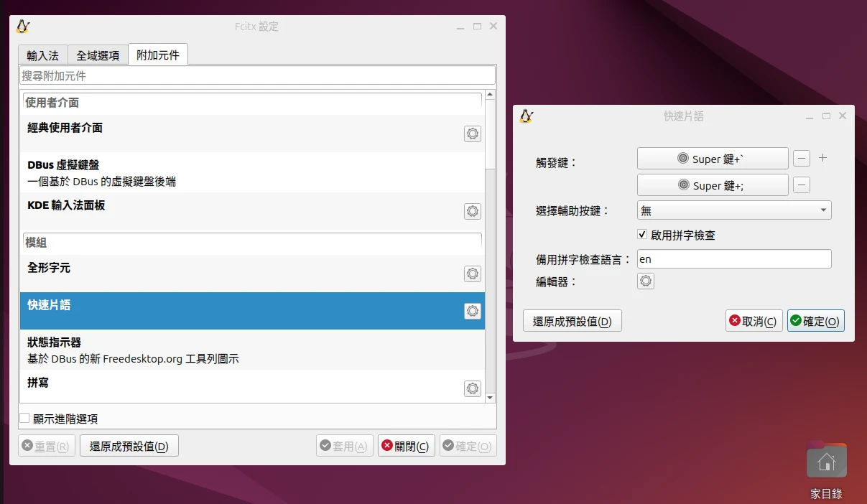Click the gear icon for 全形字元

(x=472, y=274)
